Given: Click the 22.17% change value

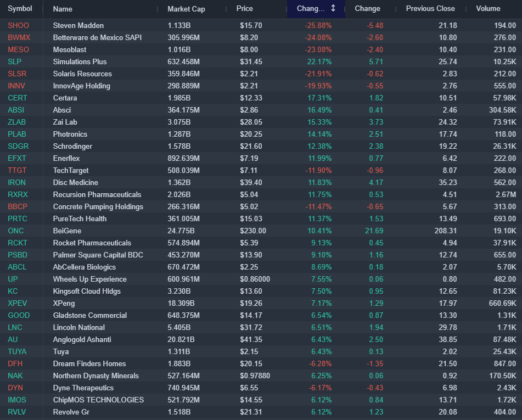Looking at the screenshot, I should [319, 61].
